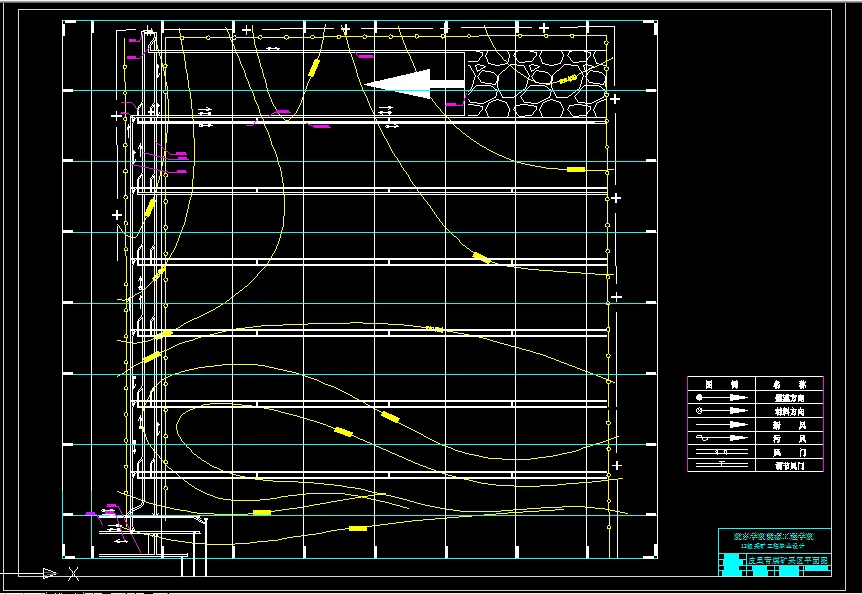Viewport: 862px width, 594px height.
Task: Select the air door symbol beside 风门
Action: 722,452
